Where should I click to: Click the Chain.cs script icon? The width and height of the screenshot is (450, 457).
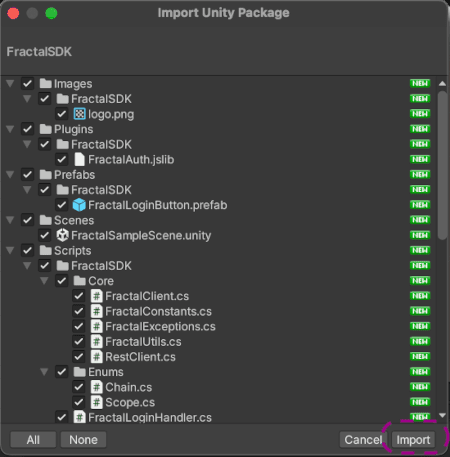coord(97,387)
